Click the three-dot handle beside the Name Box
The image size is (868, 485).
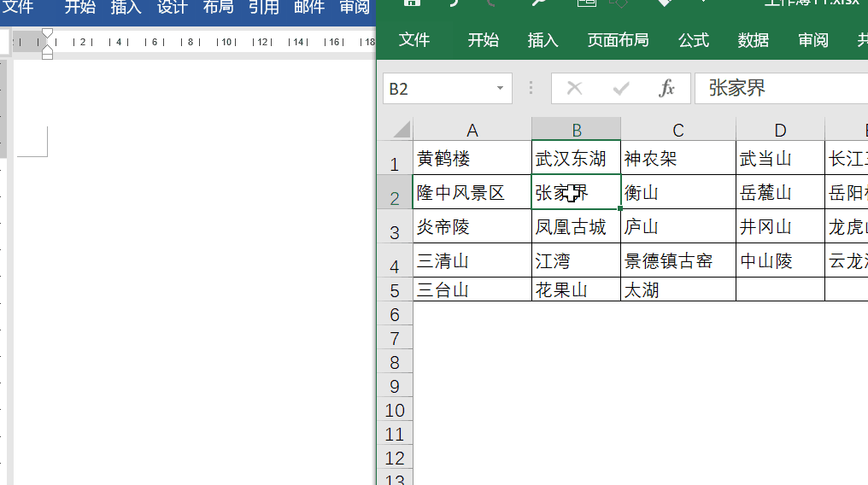pyautogui.click(x=531, y=88)
